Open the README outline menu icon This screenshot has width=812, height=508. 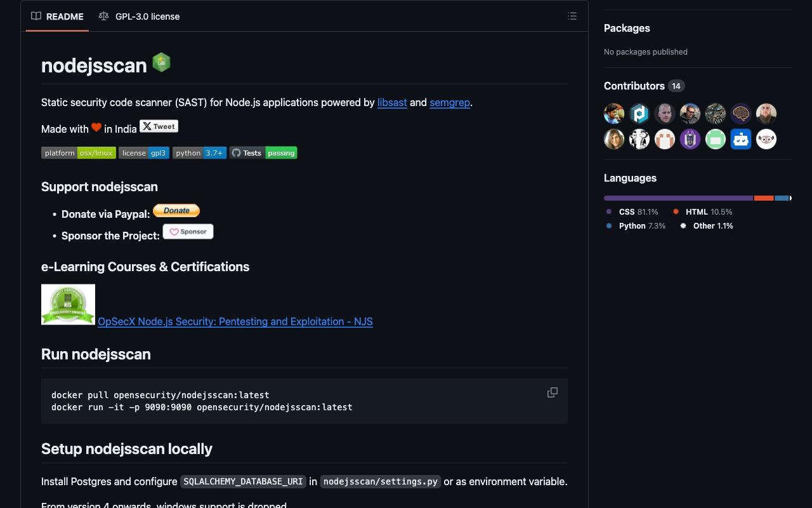[572, 17]
